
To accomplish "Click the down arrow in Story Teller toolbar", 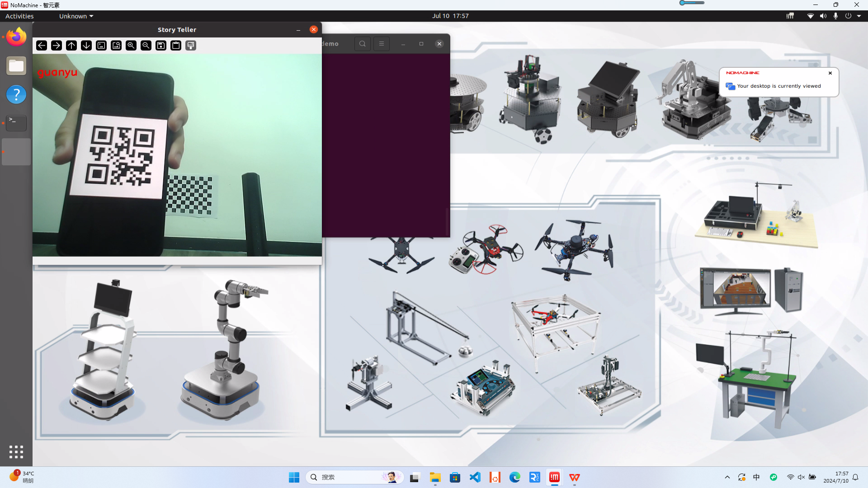I will [86, 45].
